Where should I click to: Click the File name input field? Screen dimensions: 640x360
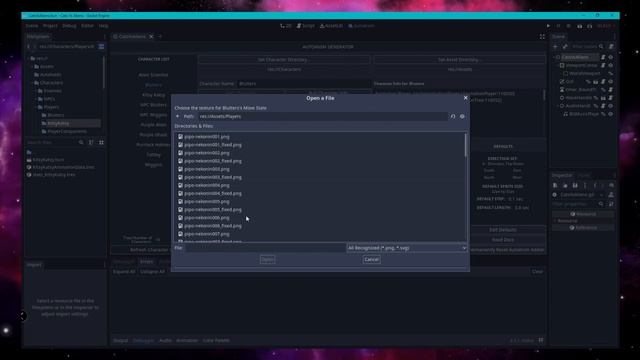pos(264,248)
